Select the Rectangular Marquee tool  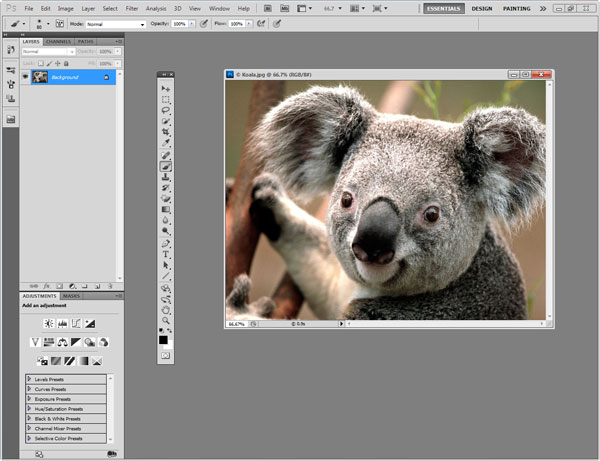pos(166,100)
